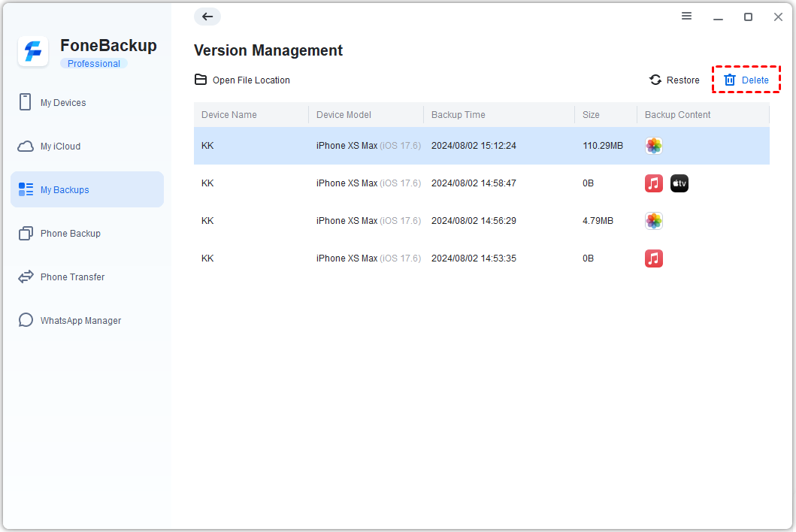Viewport: 796px width, 532px height.
Task: Sort by the Backup Time column header
Action: tap(458, 115)
